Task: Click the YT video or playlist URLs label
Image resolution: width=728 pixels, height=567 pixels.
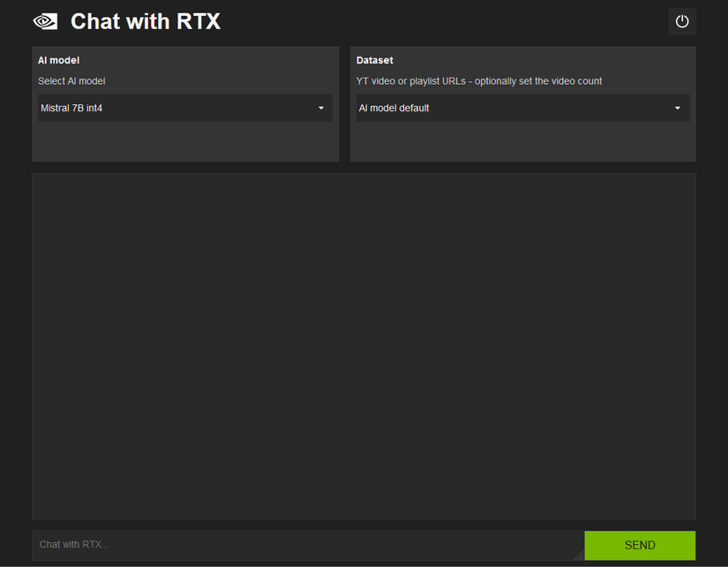Action: point(479,80)
